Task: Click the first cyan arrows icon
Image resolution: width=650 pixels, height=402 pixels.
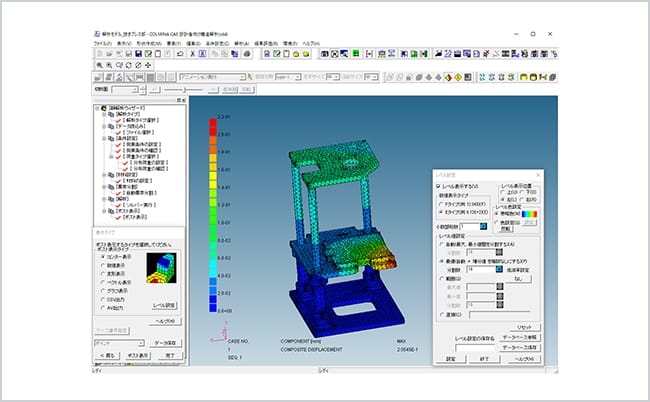Action: tap(482, 77)
